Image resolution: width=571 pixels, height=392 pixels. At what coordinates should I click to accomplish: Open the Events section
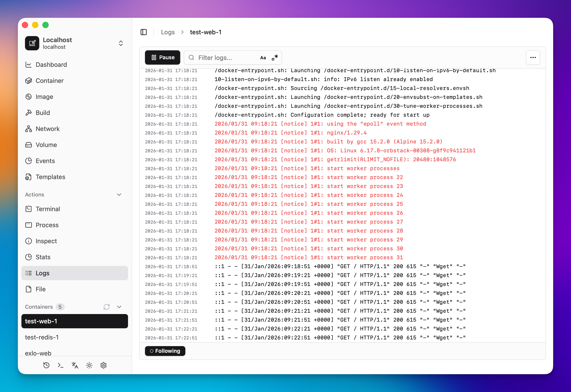45,161
